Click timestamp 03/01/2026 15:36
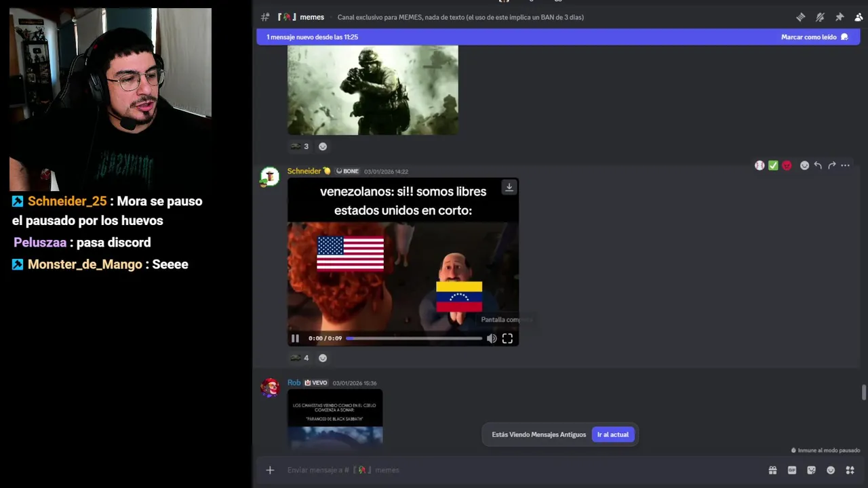This screenshot has height=488, width=868. click(x=355, y=383)
